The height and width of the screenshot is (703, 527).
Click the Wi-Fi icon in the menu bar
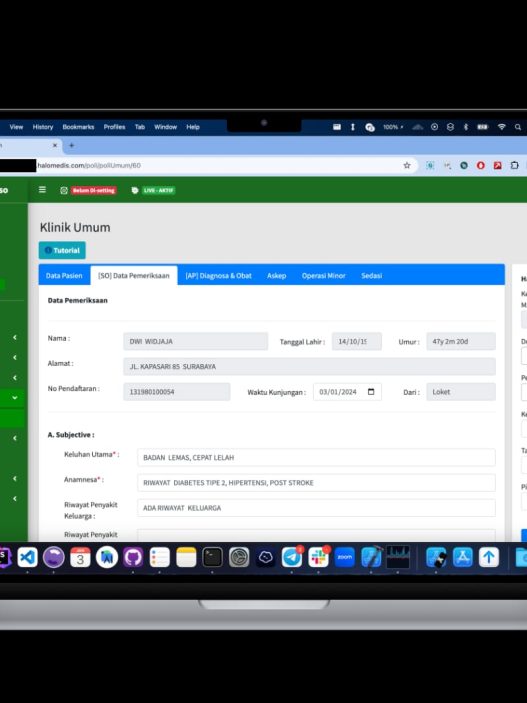pyautogui.click(x=502, y=127)
